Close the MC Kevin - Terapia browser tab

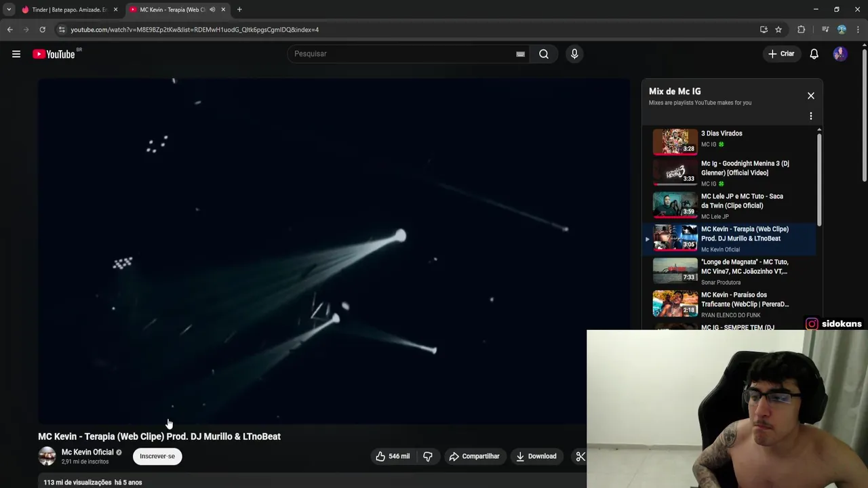(223, 9)
